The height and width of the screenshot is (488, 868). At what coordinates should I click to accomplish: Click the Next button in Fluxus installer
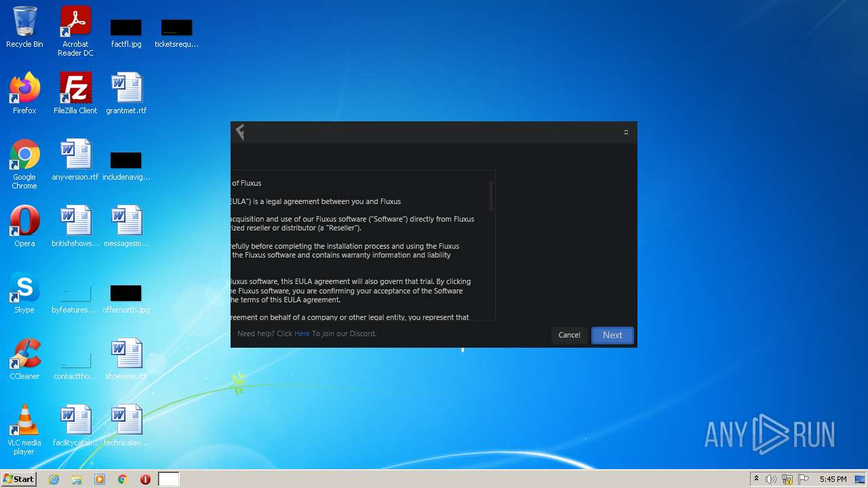[x=612, y=335]
